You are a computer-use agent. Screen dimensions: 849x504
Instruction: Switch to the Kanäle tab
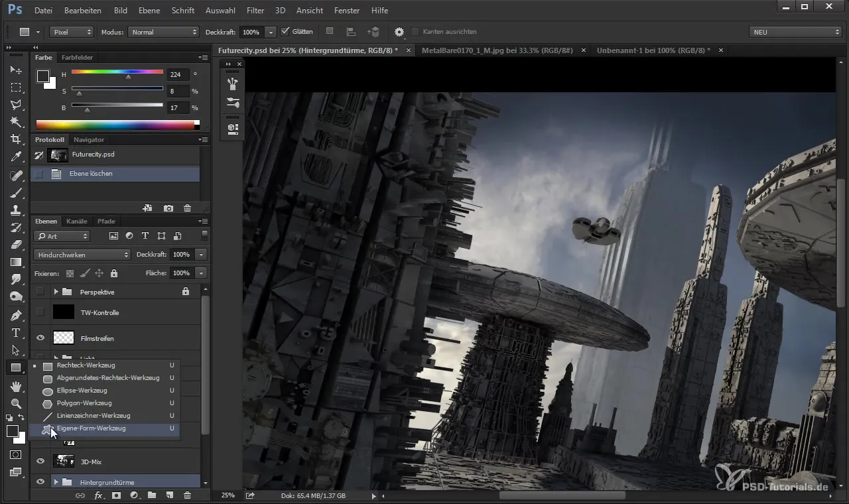click(x=77, y=221)
